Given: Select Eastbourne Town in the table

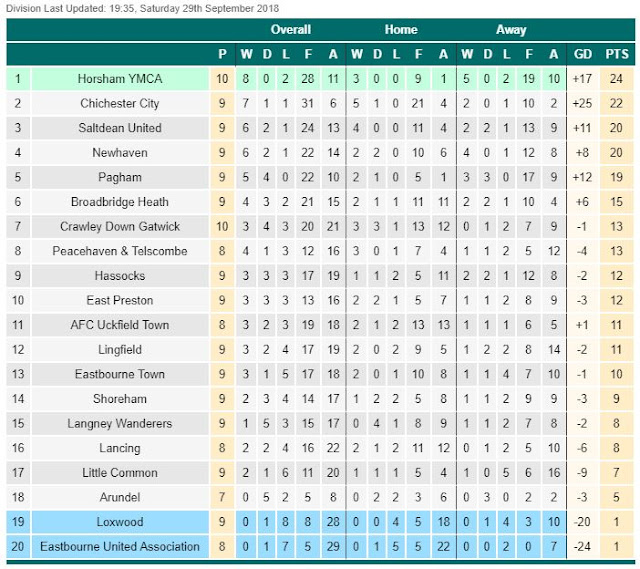Looking at the screenshot, I should click(x=120, y=374).
